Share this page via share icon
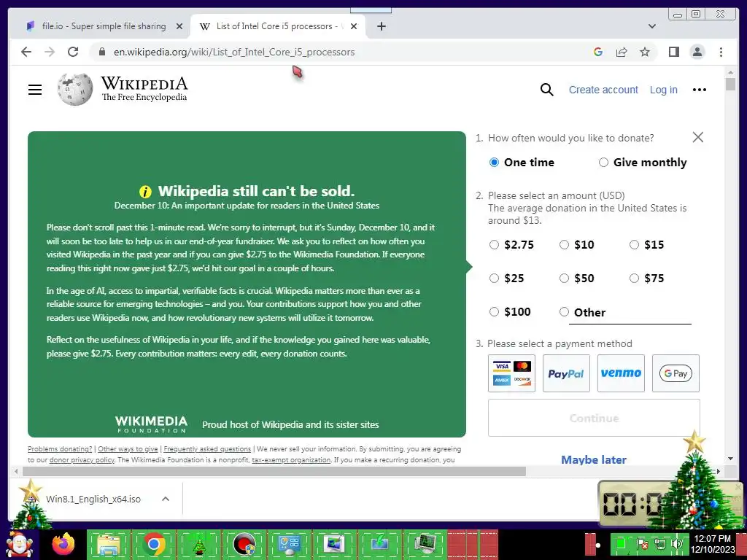Screen dimensions: 747x560 (x=622, y=52)
